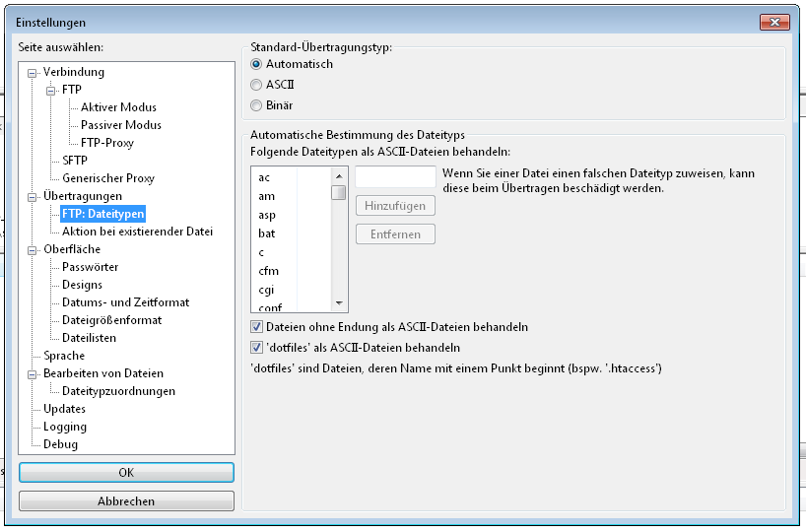The height and width of the screenshot is (532, 806).
Task: Collapse the Verbindung tree node
Action: (33, 73)
